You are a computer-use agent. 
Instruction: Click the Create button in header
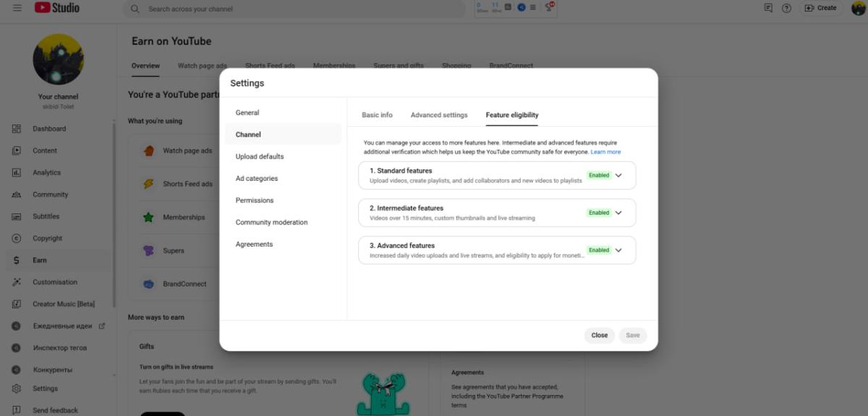[821, 8]
